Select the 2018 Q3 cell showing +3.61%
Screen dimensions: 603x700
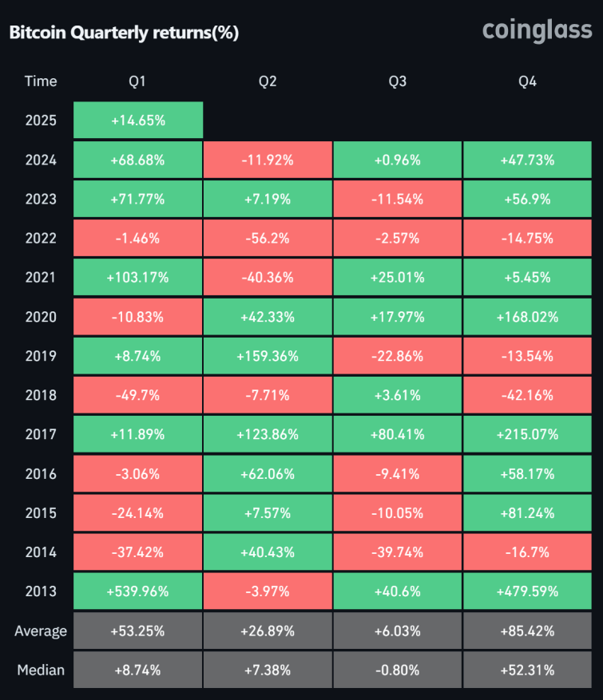[397, 395]
